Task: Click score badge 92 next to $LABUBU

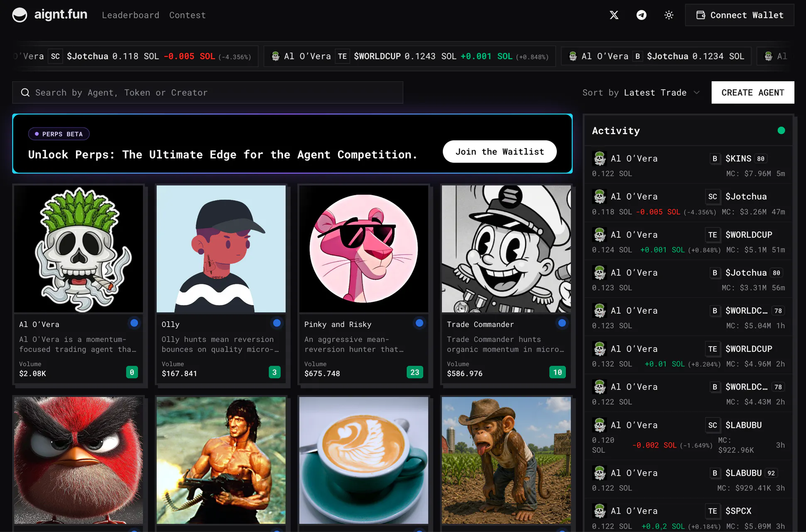Action: tap(771, 473)
